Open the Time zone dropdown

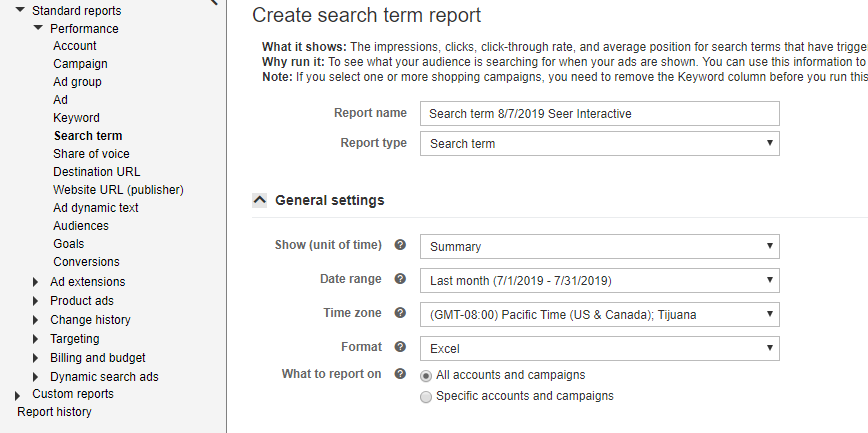600,315
